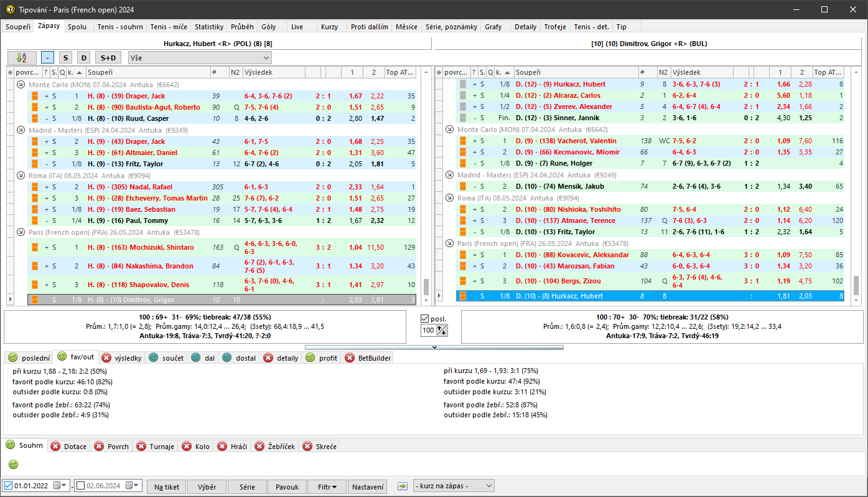This screenshot has width=868, height=497.
Task: Select the S+D filter button
Action: [108, 58]
